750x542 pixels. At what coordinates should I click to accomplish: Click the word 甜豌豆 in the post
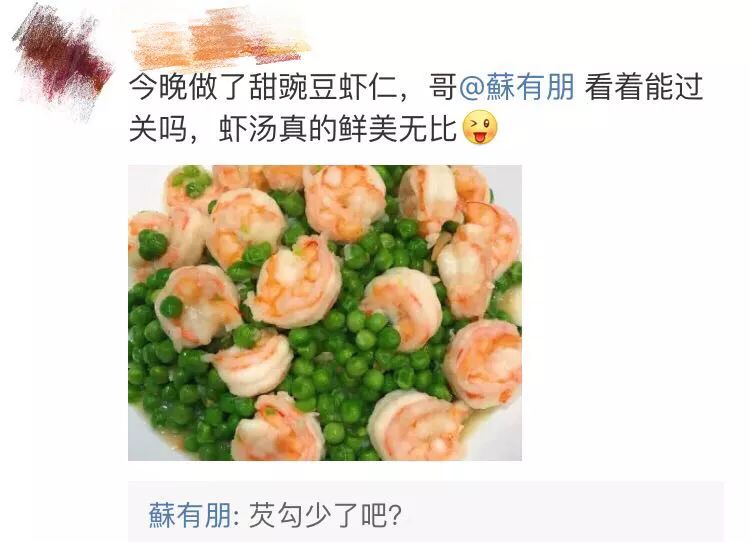293,87
